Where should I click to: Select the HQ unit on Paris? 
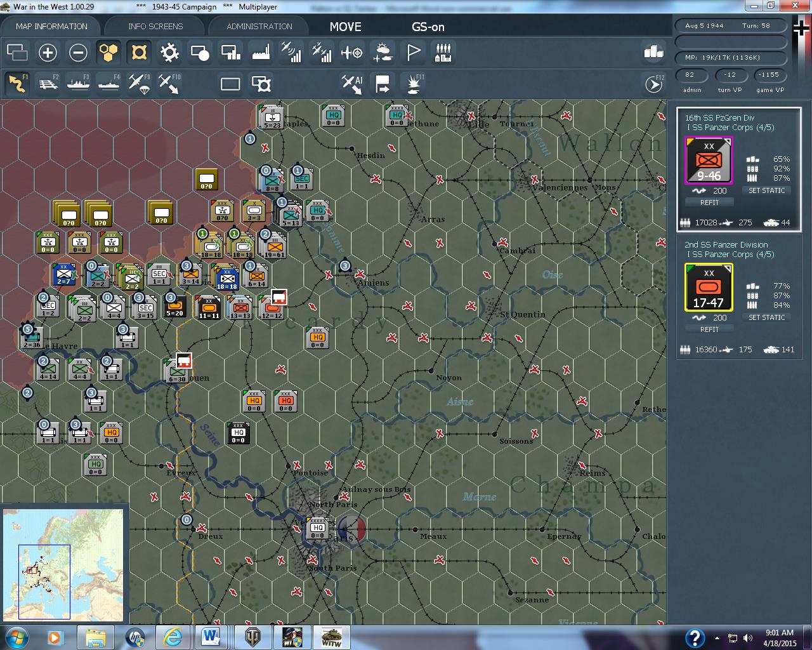tap(318, 528)
